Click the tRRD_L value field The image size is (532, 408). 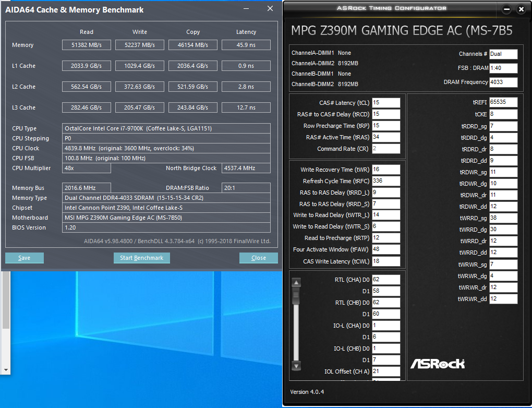[x=386, y=193]
